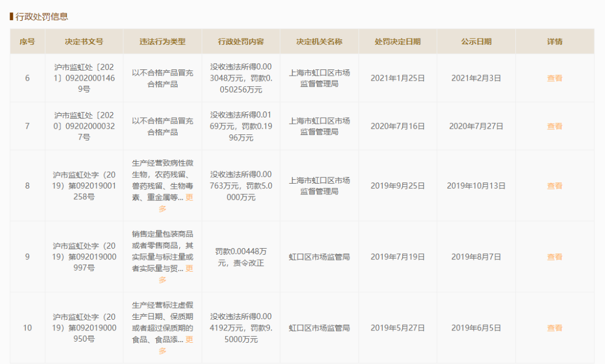
Task: Click the 序号 column header
Action: (x=27, y=41)
